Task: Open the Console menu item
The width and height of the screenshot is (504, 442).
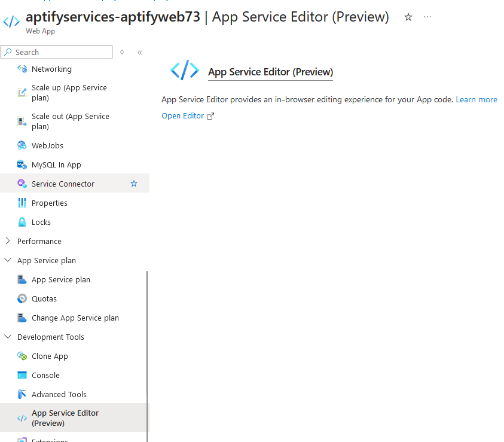Action: click(45, 375)
